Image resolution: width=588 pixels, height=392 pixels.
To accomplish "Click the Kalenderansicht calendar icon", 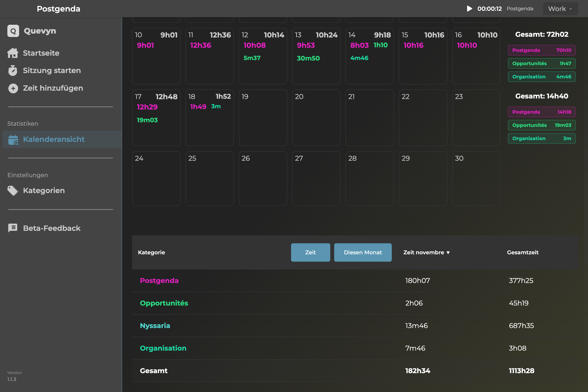I will click(x=13, y=139).
